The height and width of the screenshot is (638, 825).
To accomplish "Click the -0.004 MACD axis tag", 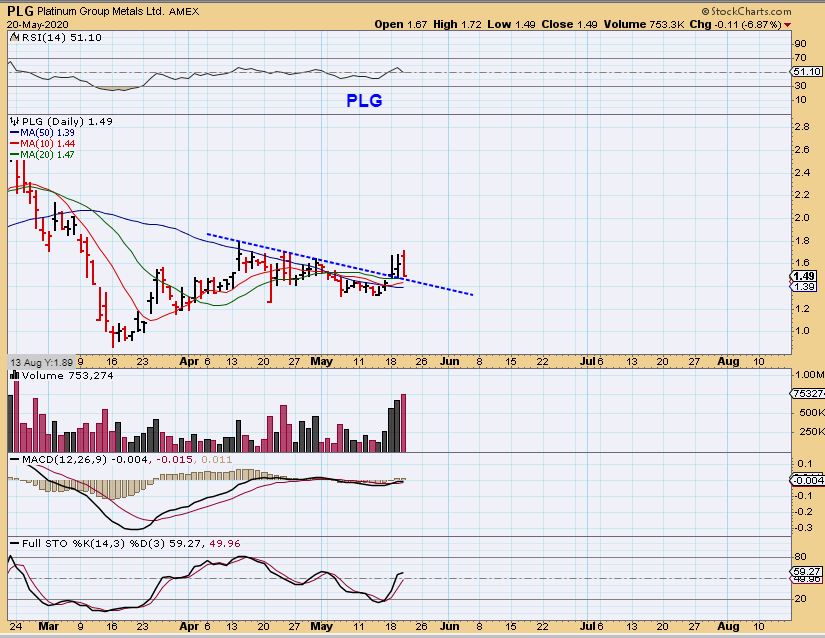I will (x=808, y=480).
